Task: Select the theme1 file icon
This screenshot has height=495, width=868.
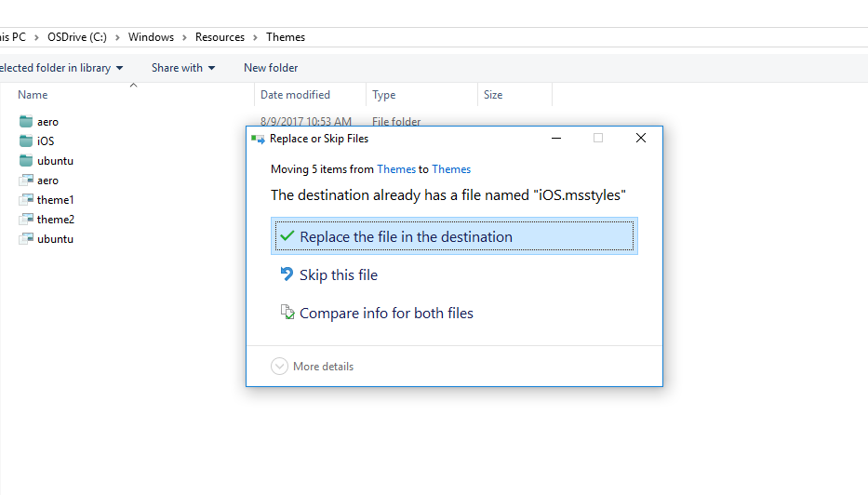Action: click(25, 200)
